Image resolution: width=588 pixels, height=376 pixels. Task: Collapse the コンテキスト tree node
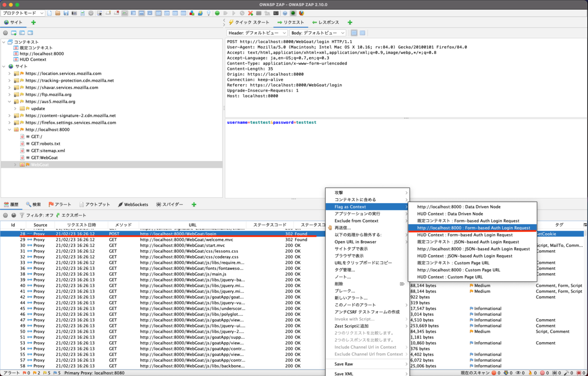pyautogui.click(x=4, y=43)
